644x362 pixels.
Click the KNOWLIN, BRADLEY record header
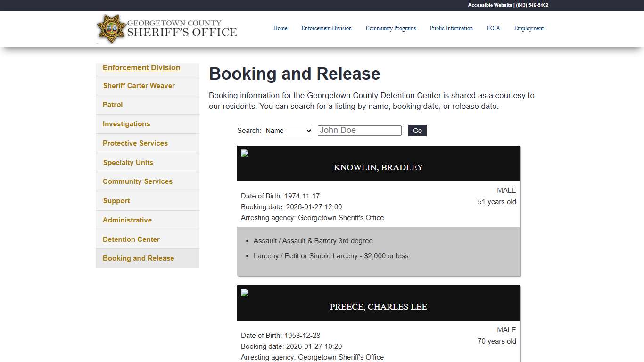click(x=378, y=167)
